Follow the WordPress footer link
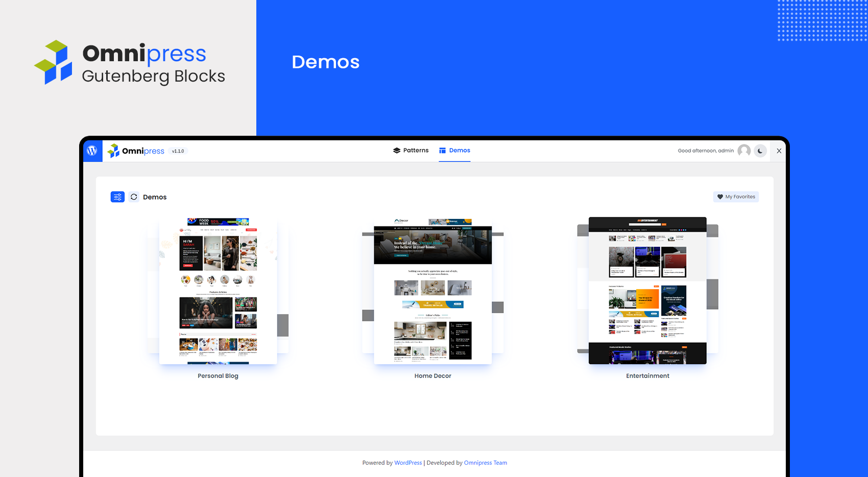 [408, 463]
